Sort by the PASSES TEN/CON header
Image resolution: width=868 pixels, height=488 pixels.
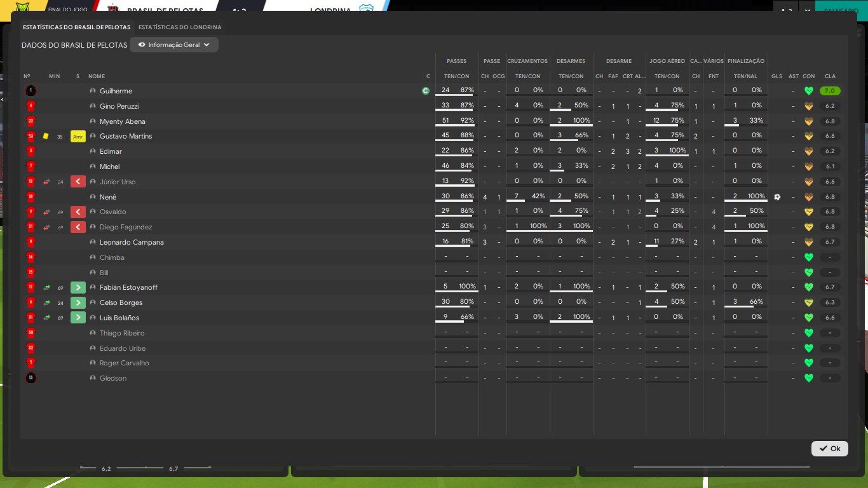(456, 76)
